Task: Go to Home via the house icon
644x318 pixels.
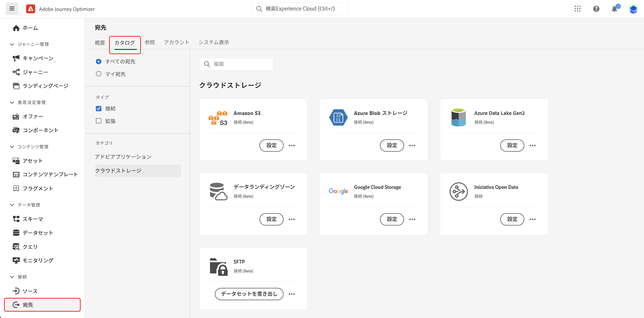Action: tap(16, 28)
